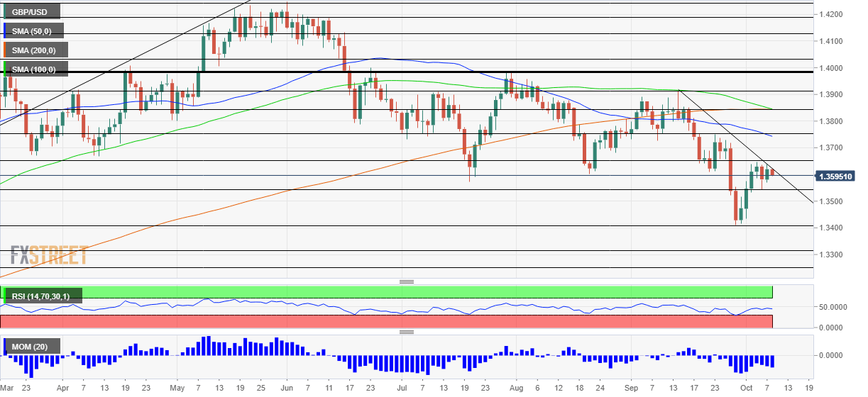This screenshot has height=397, width=868.
Task: Open the RSI (14,70,30,1) indicator label
Action: (x=43, y=296)
